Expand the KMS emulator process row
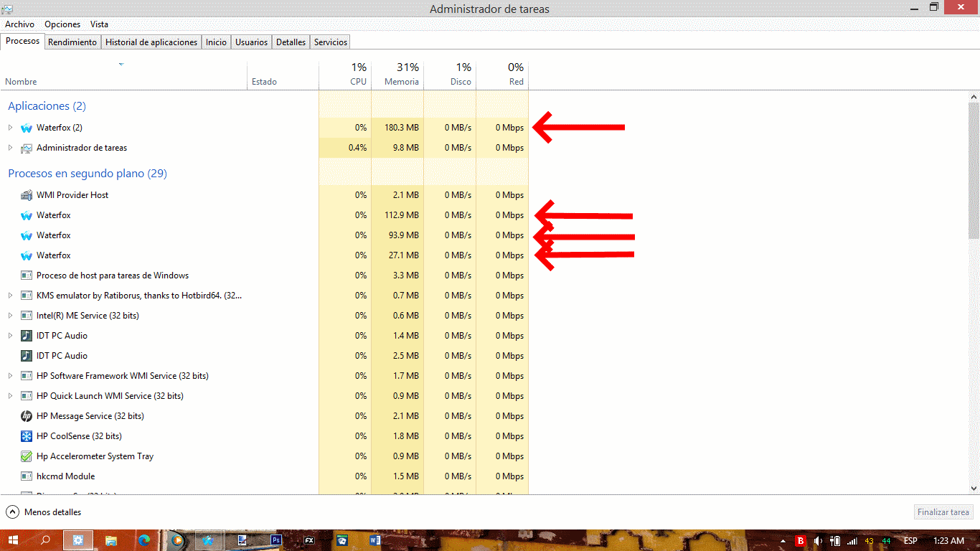The width and height of the screenshot is (980, 551). [10, 296]
